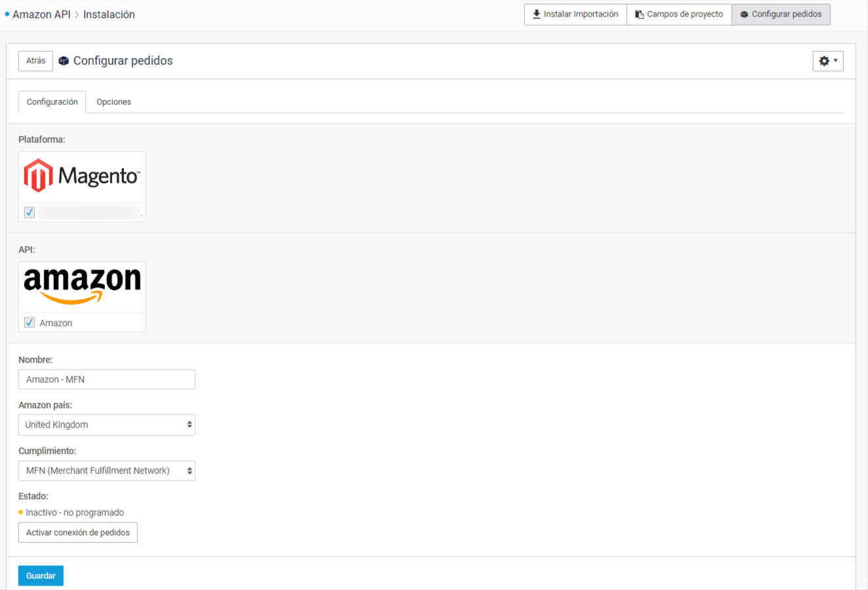Go back with the Atrás button
This screenshot has height=590, width=868.
tap(35, 61)
